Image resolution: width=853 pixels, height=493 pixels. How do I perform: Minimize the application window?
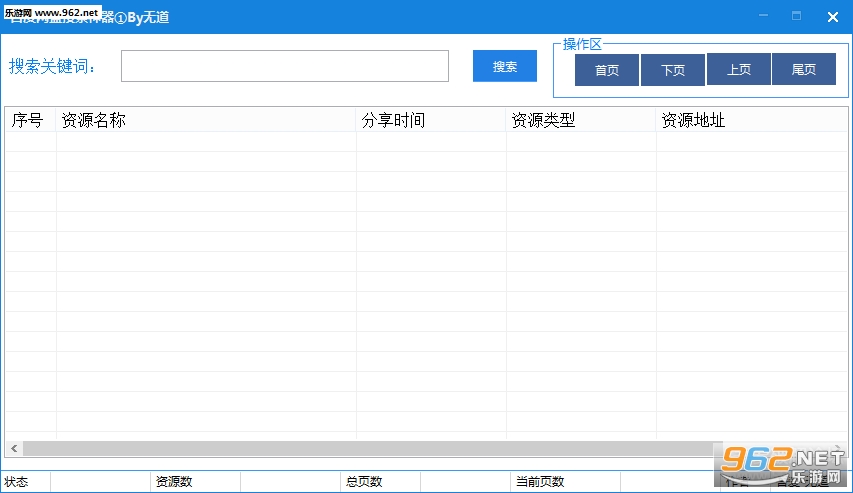763,16
